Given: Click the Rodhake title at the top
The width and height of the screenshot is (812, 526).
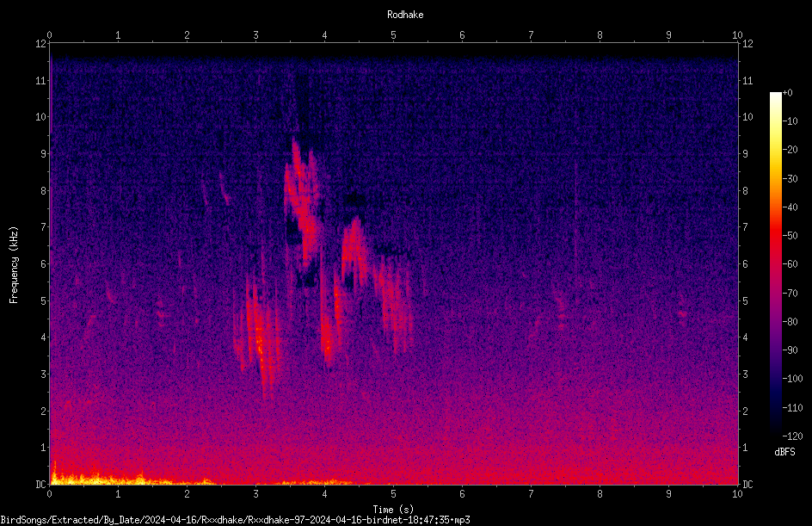Looking at the screenshot, I should [405, 15].
